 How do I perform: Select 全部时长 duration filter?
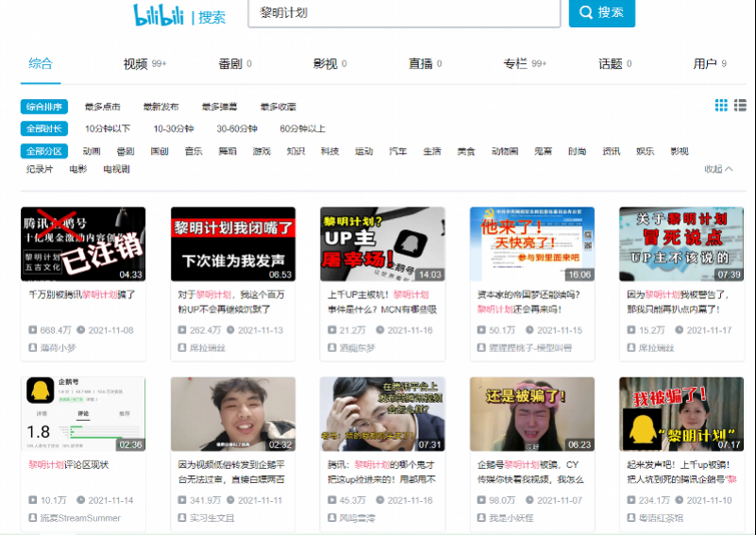pos(43,128)
